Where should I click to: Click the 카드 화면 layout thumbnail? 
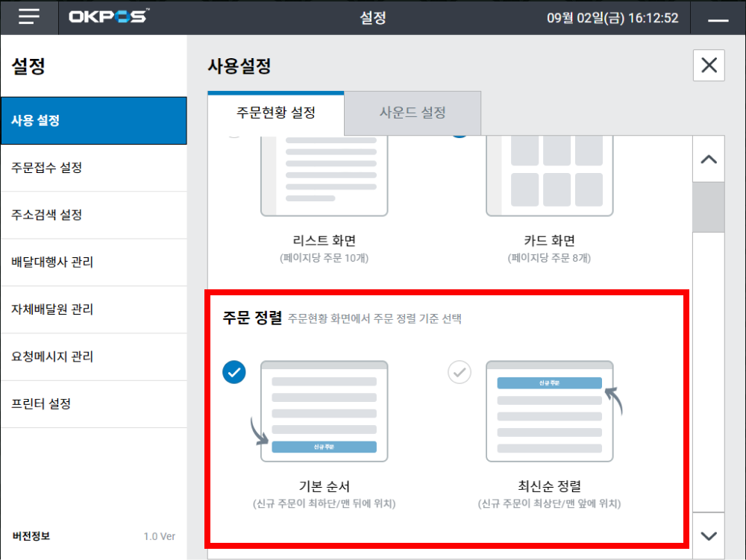[x=549, y=177]
